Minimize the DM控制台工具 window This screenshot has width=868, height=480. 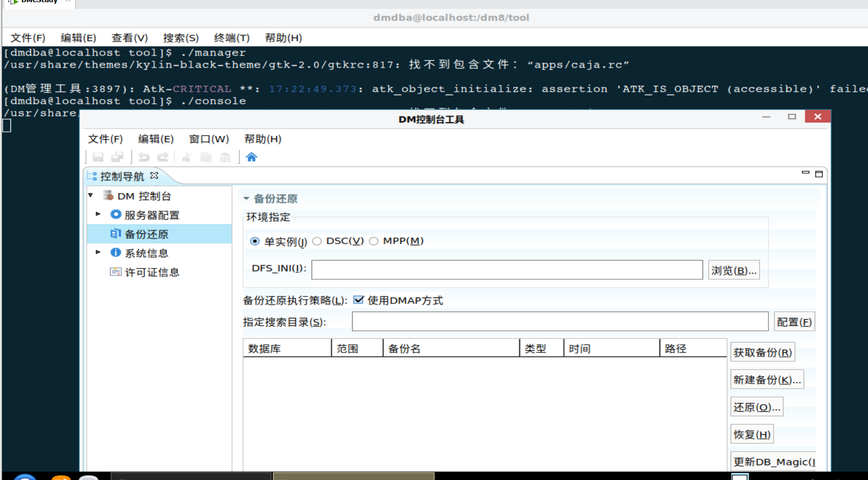[x=766, y=117]
